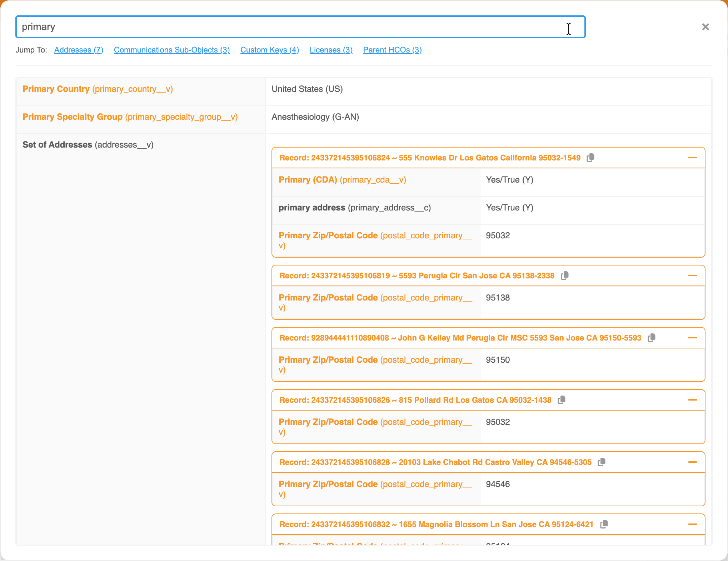Screen dimensions: 728x561
Task: Select the Primary Specialty Group field label
Action: tap(130, 117)
